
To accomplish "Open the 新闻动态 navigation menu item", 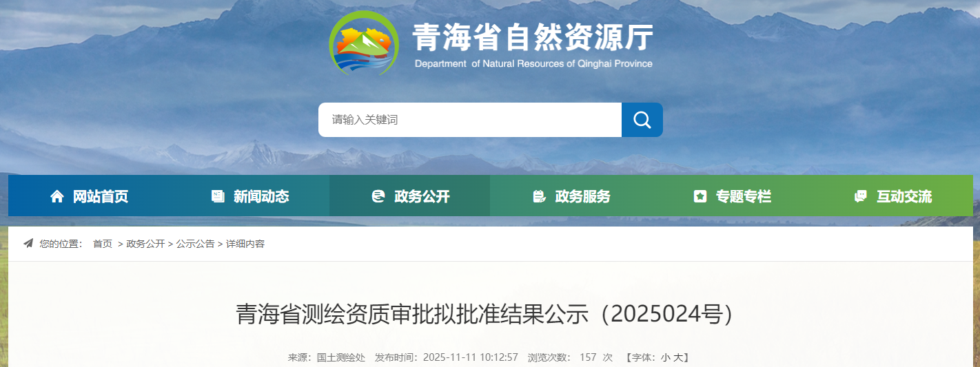I will (x=261, y=196).
